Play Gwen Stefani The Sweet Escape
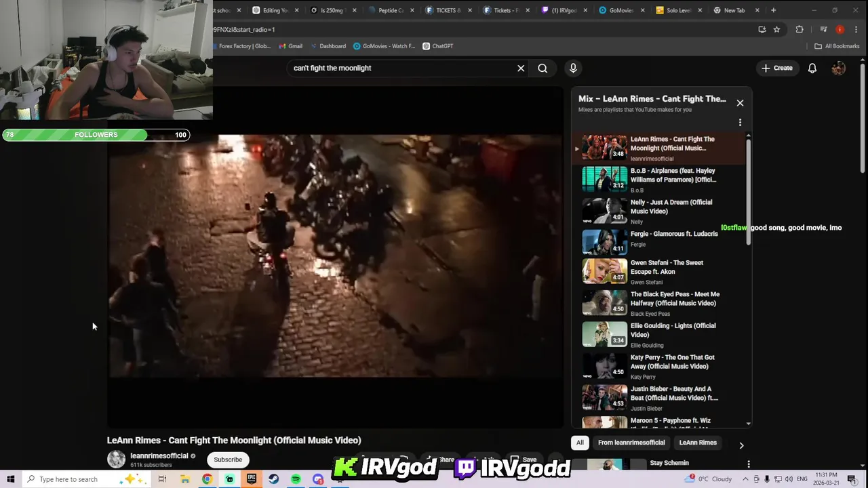 658,271
